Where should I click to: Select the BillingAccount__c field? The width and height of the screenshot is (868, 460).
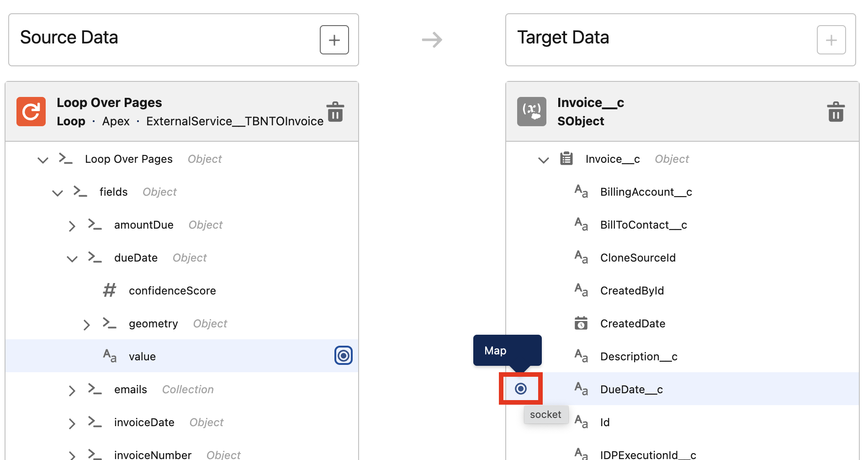point(683,192)
